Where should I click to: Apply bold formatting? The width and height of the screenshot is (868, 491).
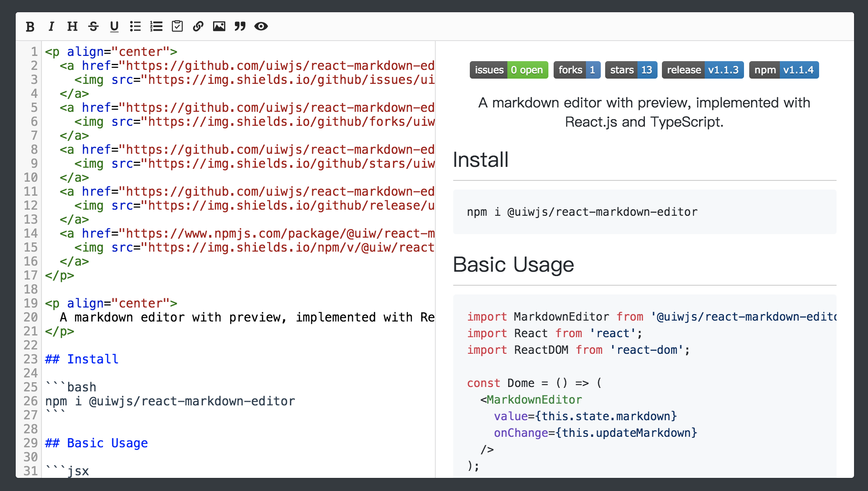click(30, 26)
